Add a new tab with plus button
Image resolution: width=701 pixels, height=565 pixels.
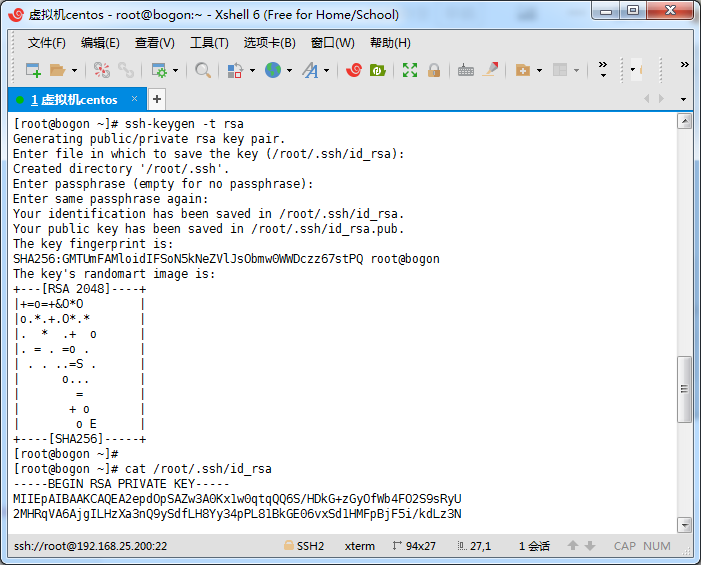pyautogui.click(x=157, y=99)
